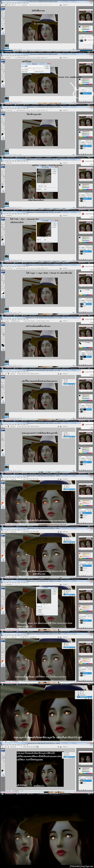Screen dimensions: 94x868
Task: Click OK in the New Layer dialog
Action: [x=47, y=66]
